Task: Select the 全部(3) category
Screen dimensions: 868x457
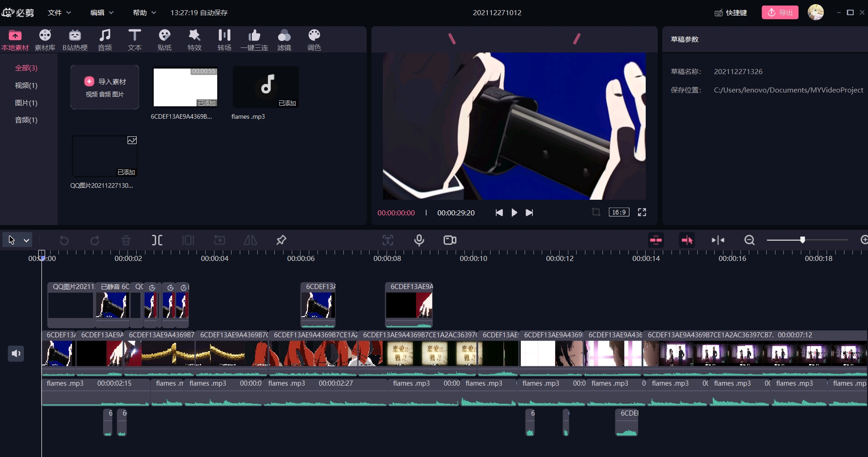Action: pos(26,68)
